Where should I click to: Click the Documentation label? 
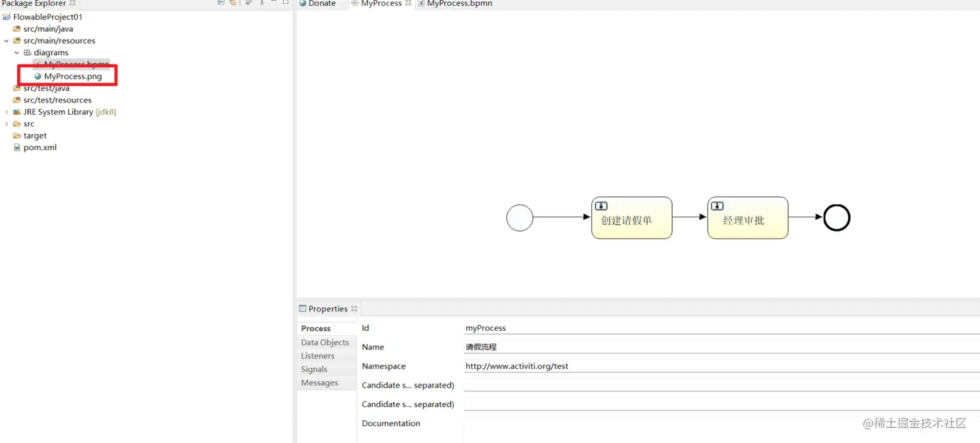click(391, 424)
